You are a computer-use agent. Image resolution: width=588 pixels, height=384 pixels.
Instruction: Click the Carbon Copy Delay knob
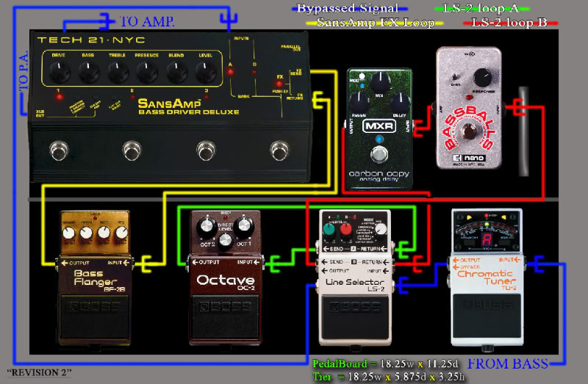pyautogui.click(x=400, y=103)
